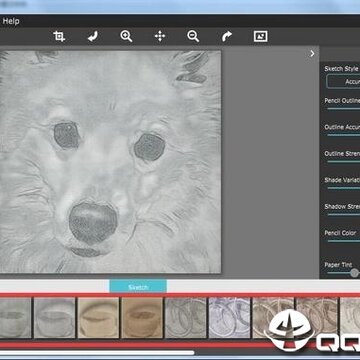Select the Sketch presets tab
The height and width of the screenshot is (360, 360).
pos(138,287)
